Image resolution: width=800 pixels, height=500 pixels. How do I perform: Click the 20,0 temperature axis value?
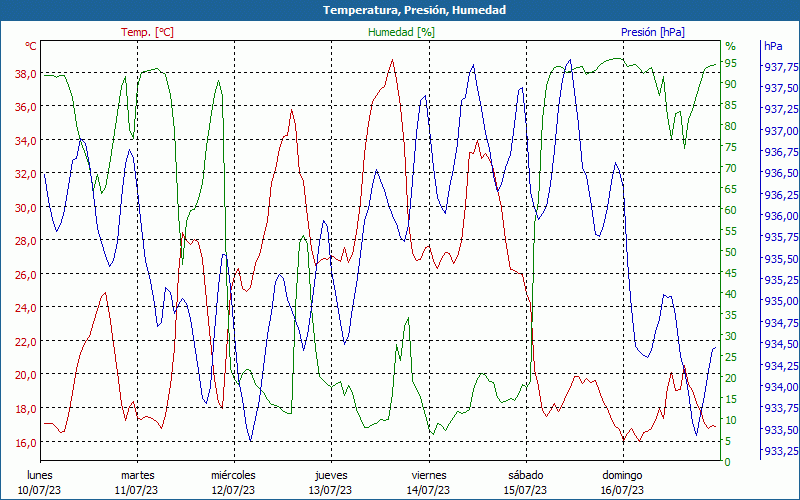26,375
